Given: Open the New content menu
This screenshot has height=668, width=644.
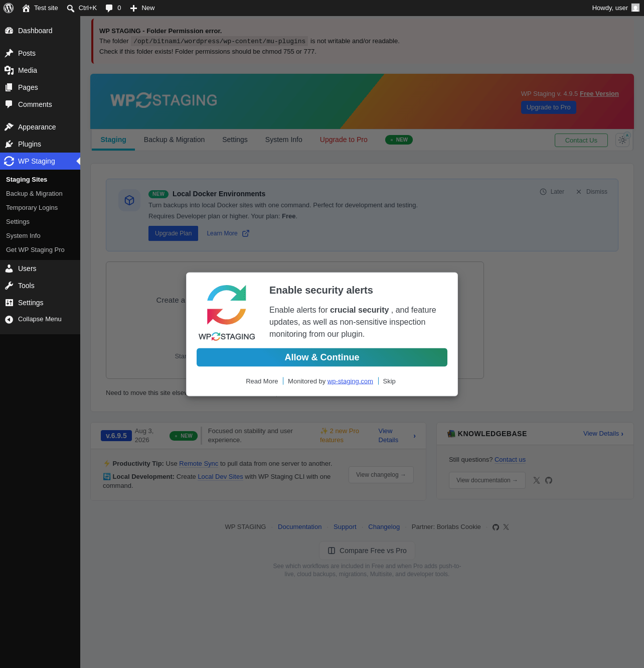Looking at the screenshot, I should click(x=142, y=8).
